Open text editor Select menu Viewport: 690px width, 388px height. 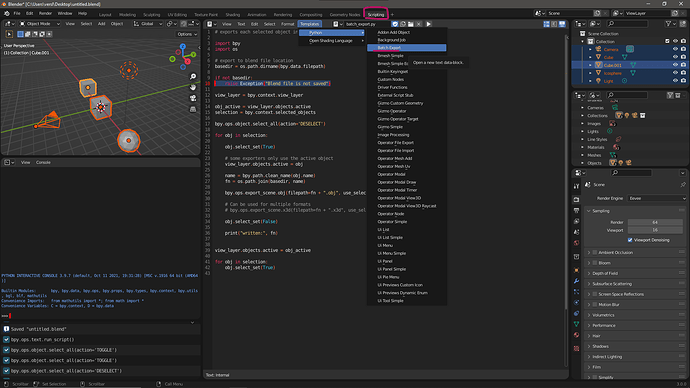(269, 24)
